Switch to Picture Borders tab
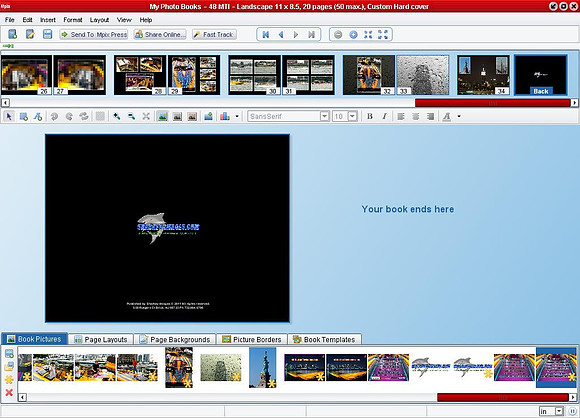The image size is (580, 418). [x=252, y=339]
